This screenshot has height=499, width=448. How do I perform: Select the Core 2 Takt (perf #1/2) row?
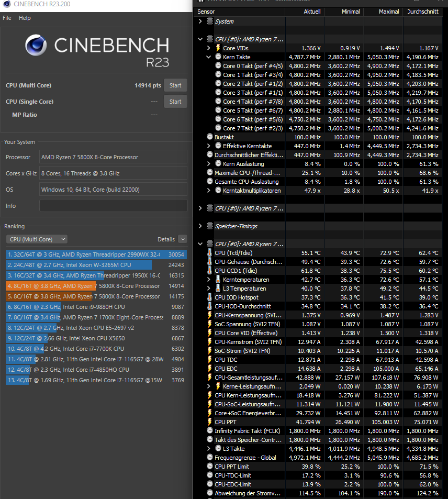point(318,84)
